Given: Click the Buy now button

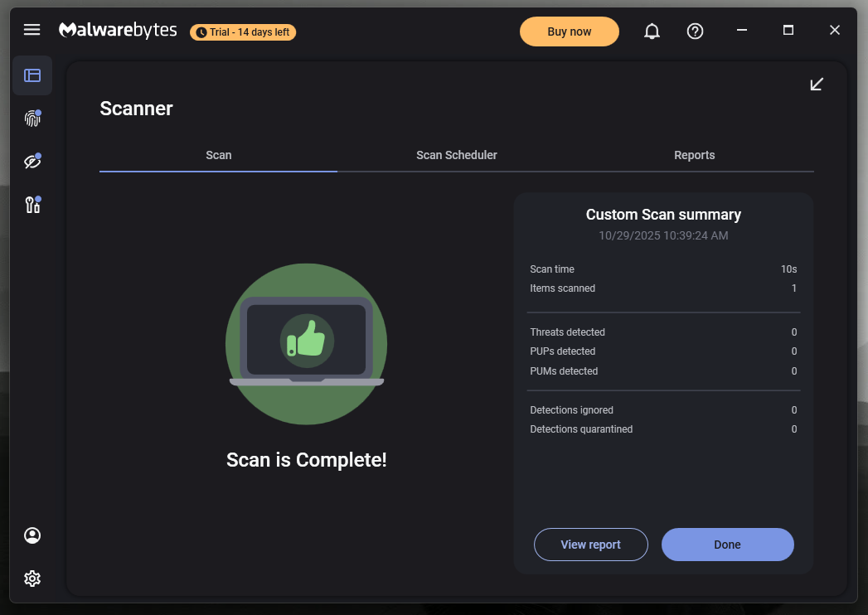Looking at the screenshot, I should (569, 31).
